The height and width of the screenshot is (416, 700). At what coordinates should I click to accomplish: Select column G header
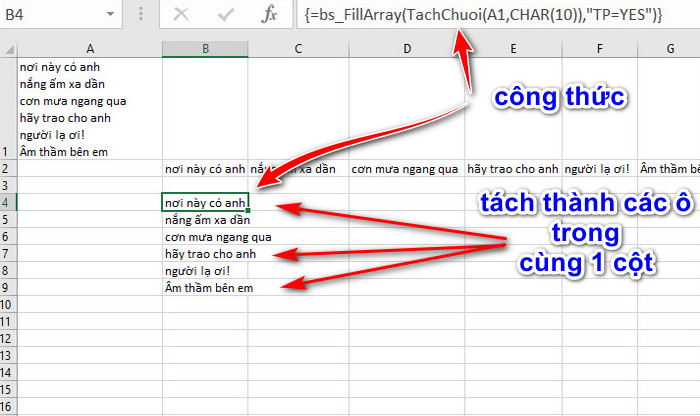click(x=669, y=49)
